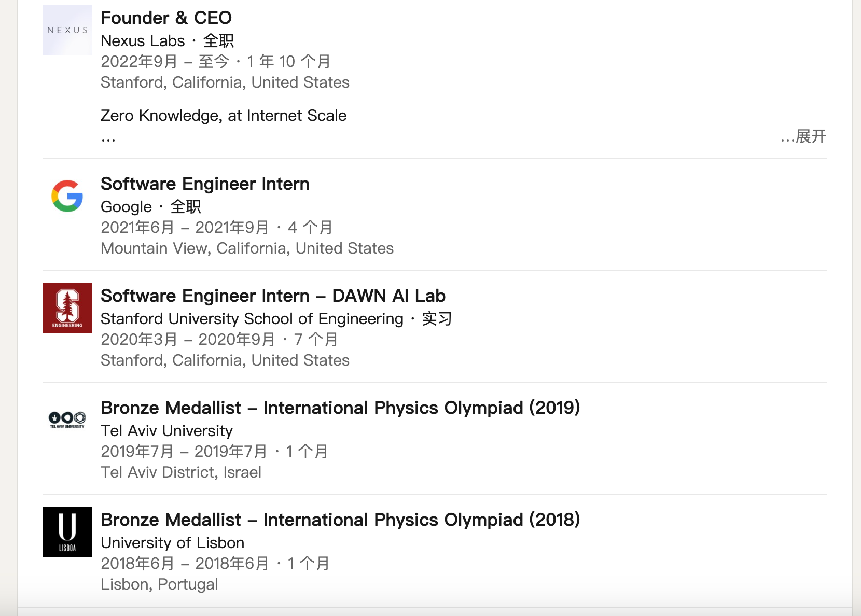Expand description with the 展开 link
Viewport: 861px width, 616px height.
pyautogui.click(x=810, y=136)
